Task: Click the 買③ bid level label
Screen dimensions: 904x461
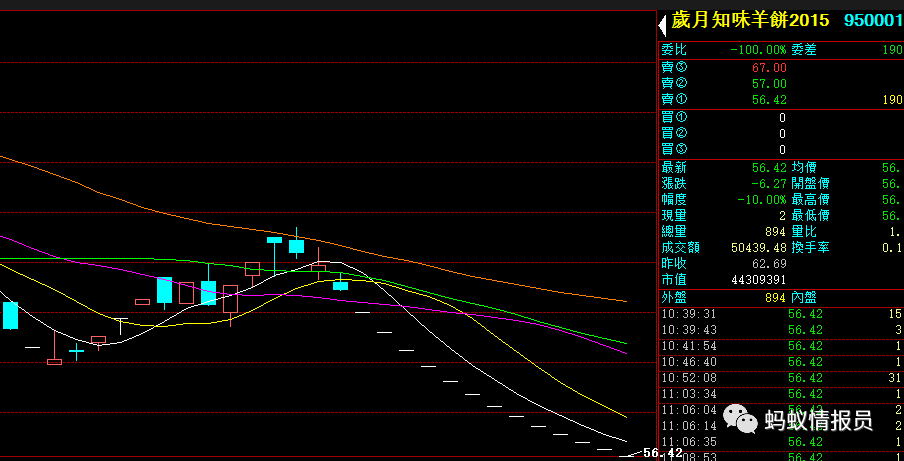Action: [x=675, y=149]
